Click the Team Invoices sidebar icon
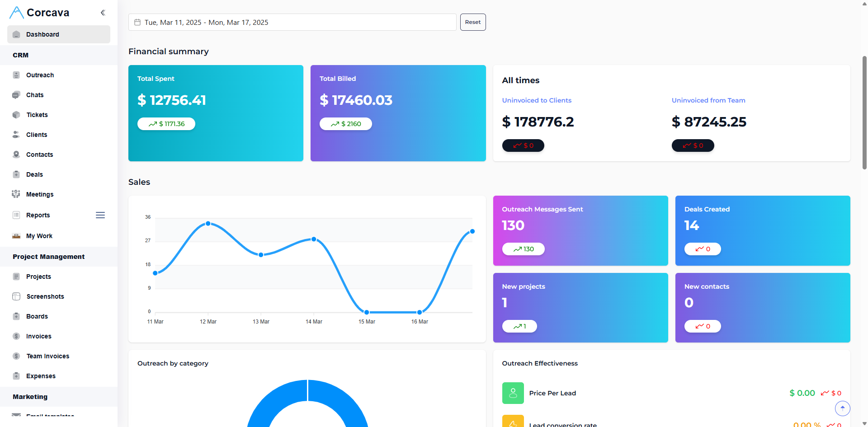868x427 pixels. point(16,356)
